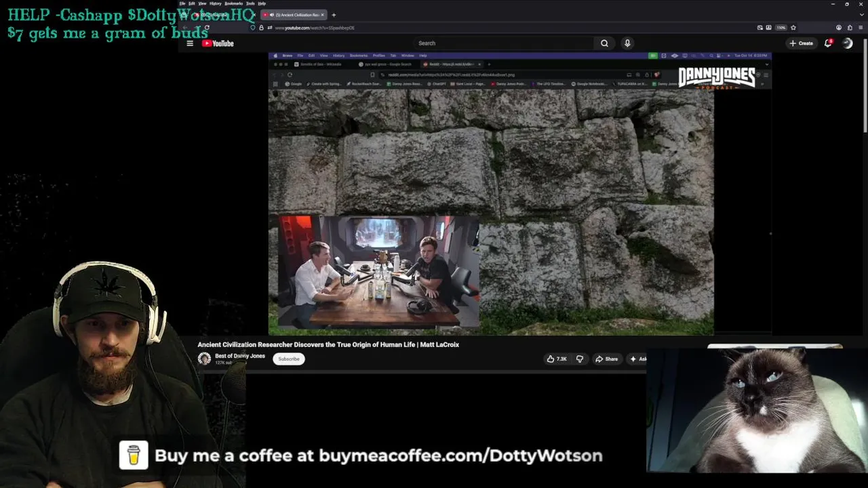868x488 pixels.
Task: Click the YouTube search magnifier button
Action: coord(604,43)
